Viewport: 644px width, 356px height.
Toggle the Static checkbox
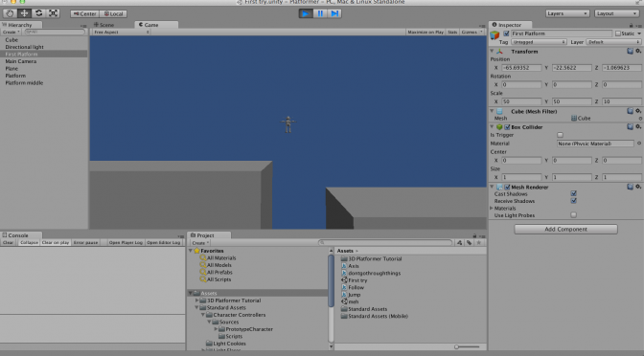click(x=618, y=33)
